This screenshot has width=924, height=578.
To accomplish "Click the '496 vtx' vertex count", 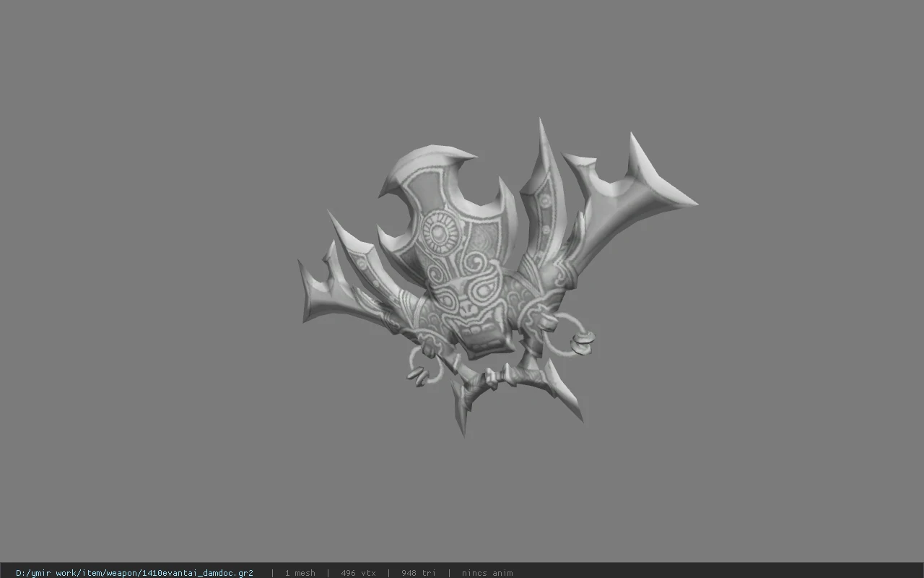I will tap(358, 573).
